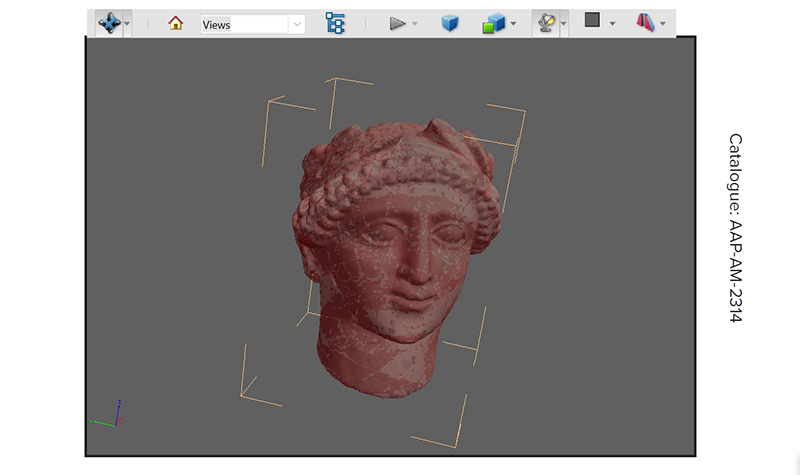Toggle the model tree panel
The image size is (800, 475).
[335, 23]
